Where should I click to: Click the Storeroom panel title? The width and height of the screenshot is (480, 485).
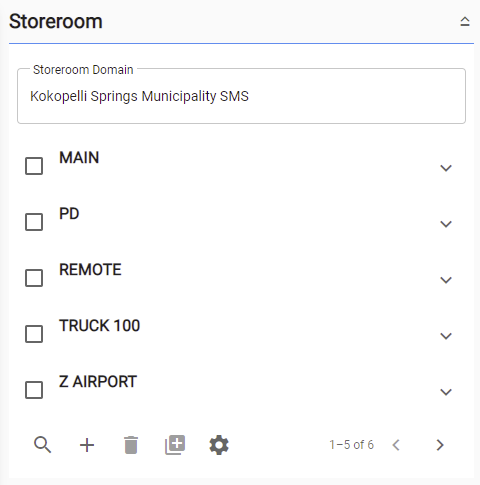[x=56, y=22]
